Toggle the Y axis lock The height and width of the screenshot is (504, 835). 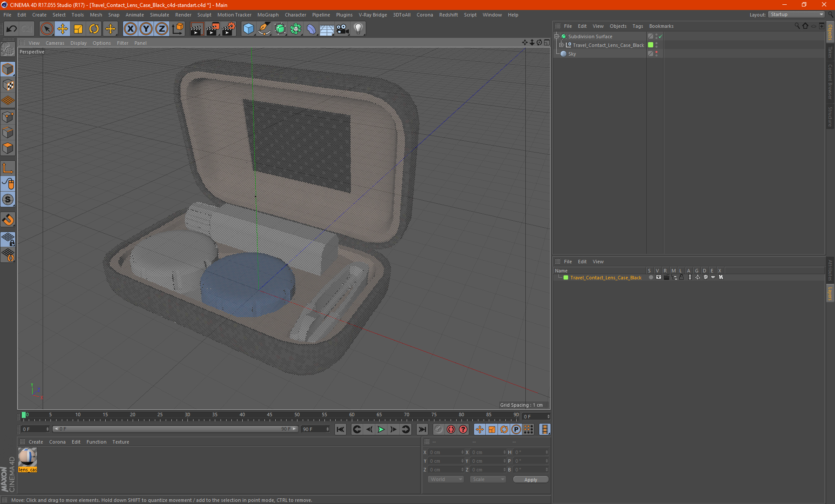point(146,29)
